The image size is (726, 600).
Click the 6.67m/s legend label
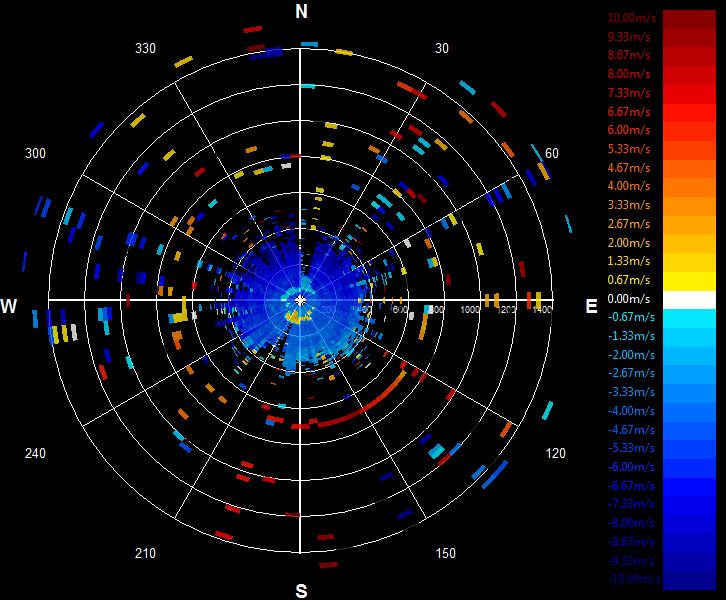[x=629, y=112]
